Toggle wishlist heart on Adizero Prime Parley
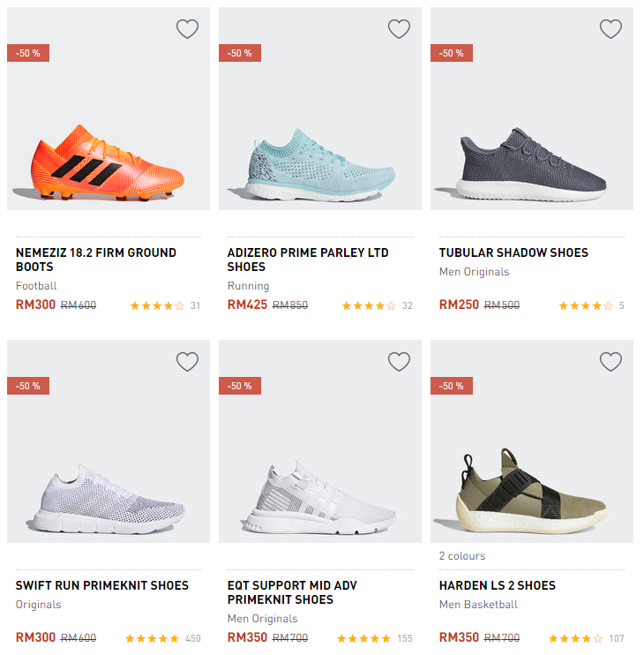 coord(399,29)
